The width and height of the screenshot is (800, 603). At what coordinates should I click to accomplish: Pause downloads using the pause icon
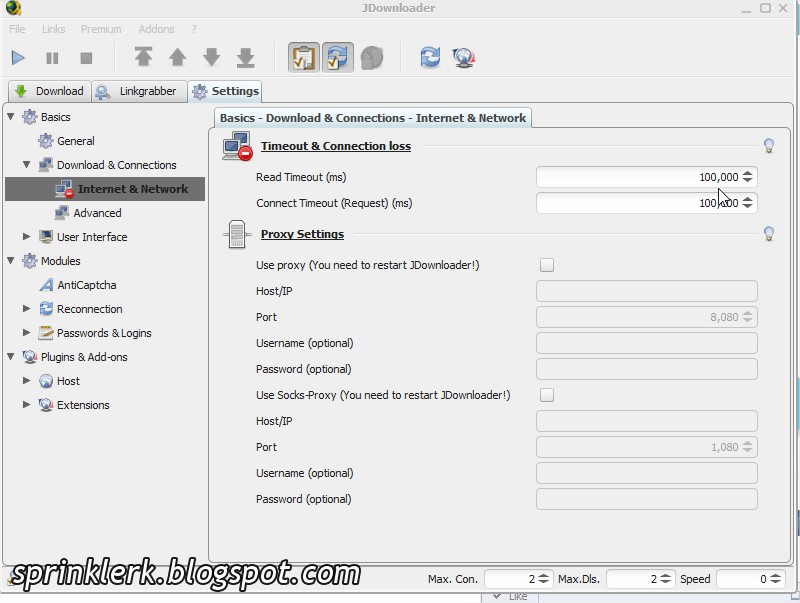tap(52, 58)
